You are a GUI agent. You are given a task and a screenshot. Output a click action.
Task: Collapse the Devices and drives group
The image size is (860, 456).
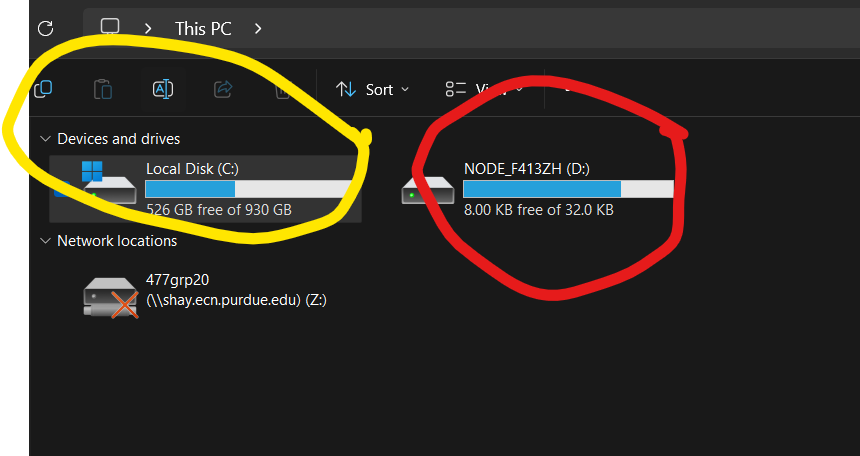point(44,139)
